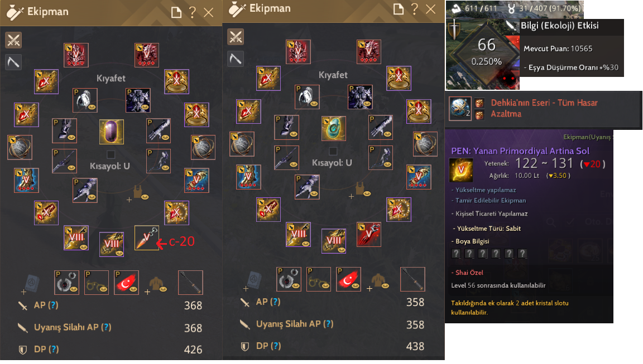Click the Turkish flag costume slot in left panel

tap(126, 283)
